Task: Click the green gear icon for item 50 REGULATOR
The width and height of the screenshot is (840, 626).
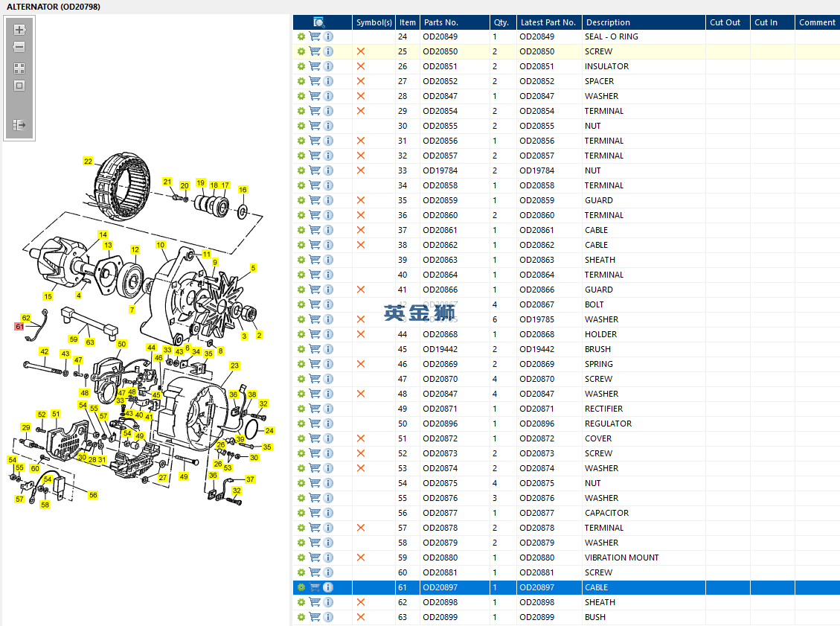Action: point(301,424)
